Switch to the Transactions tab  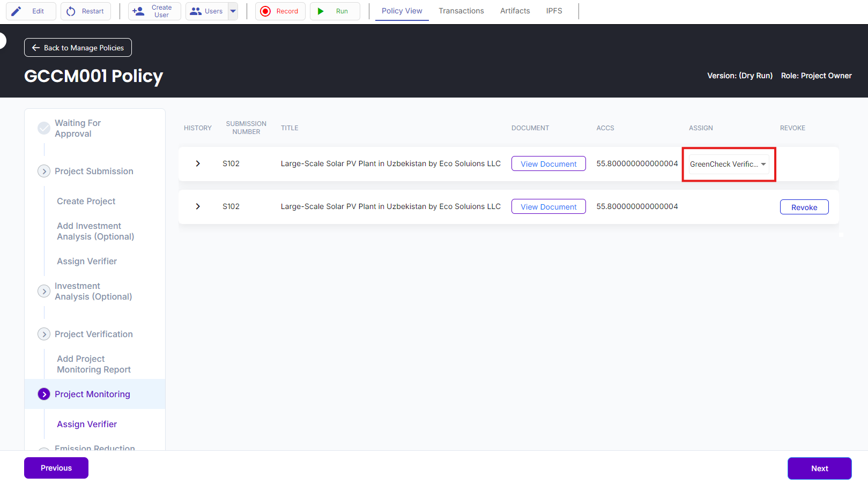461,11
